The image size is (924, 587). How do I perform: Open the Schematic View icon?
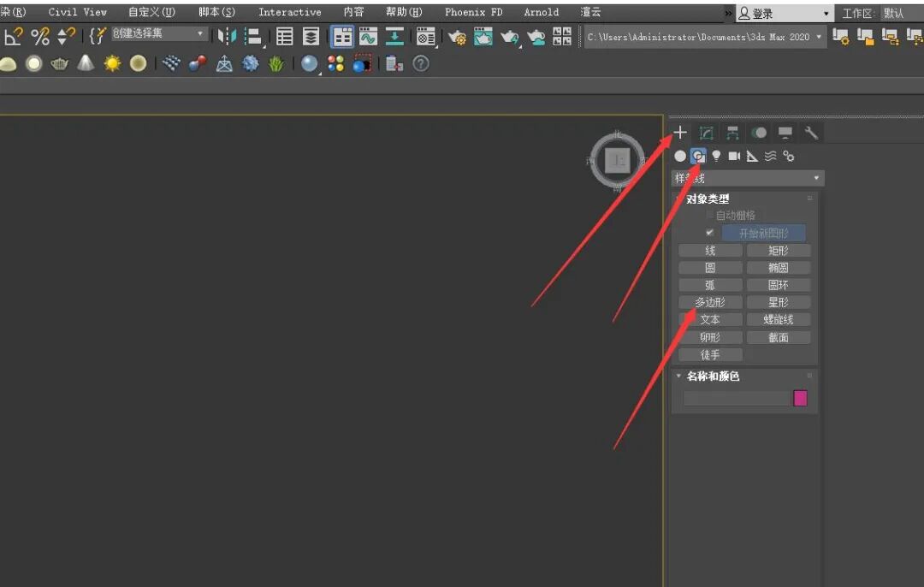point(394,37)
